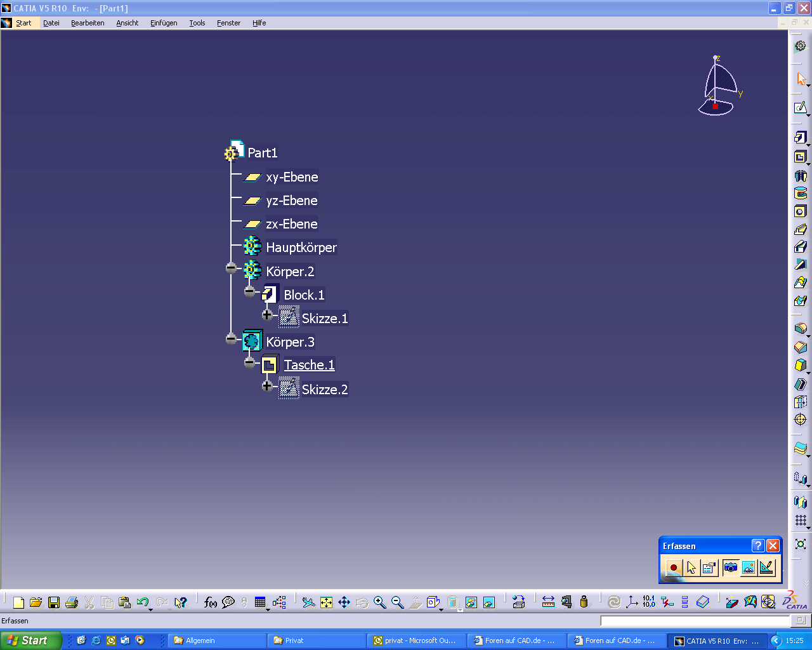Activate Fly mode airplane icon
Viewport: 812px width, 650px height.
[309, 602]
